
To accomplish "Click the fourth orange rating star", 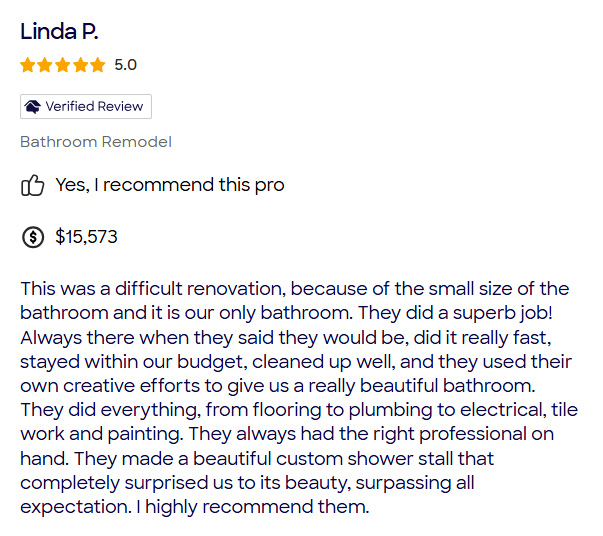I will click(x=80, y=65).
